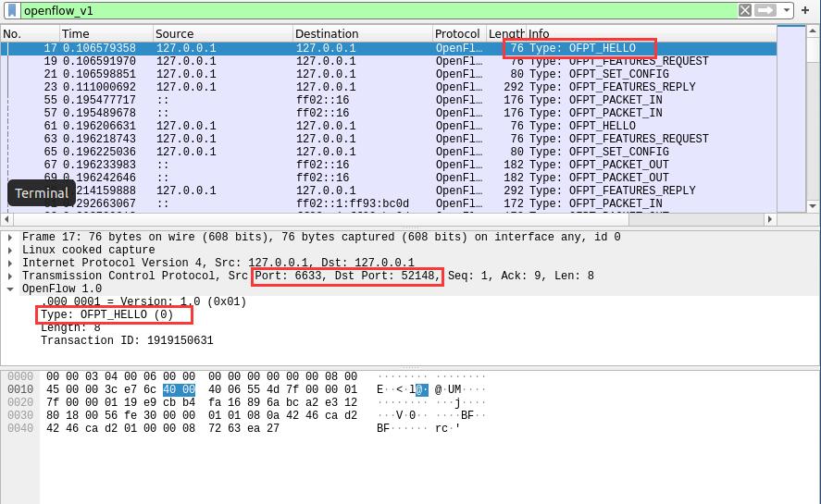
Task: Click the highlighted 40 00 hex bytes
Action: (179, 389)
